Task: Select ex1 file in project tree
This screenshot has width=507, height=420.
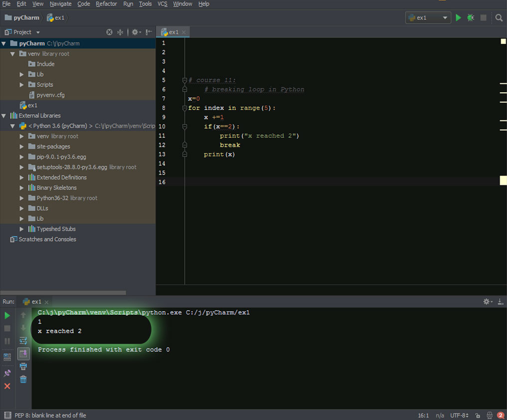Action: pos(28,105)
